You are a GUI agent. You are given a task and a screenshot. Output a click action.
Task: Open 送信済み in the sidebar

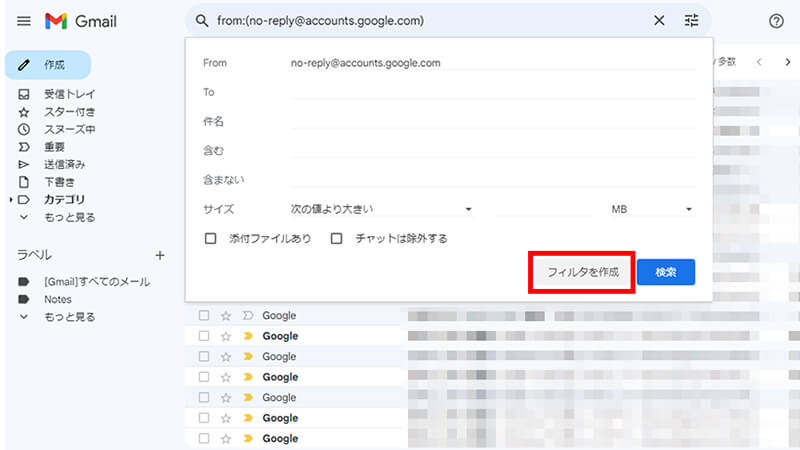click(x=64, y=164)
